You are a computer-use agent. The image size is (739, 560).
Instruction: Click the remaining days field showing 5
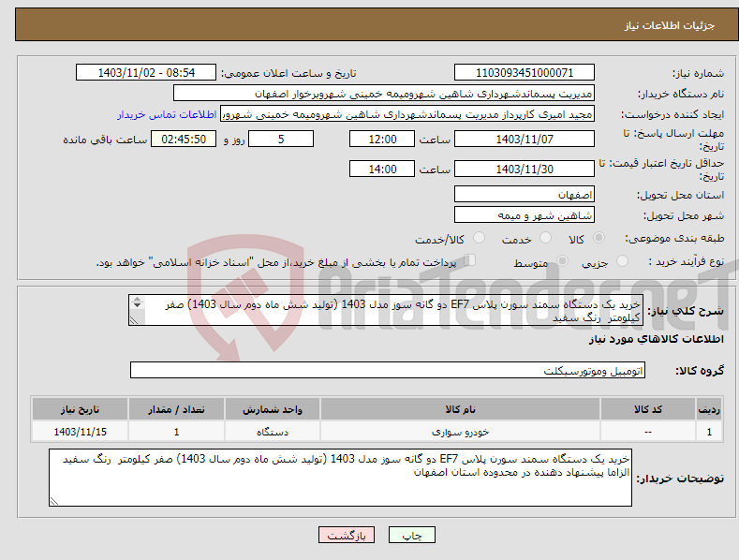pos(281,139)
